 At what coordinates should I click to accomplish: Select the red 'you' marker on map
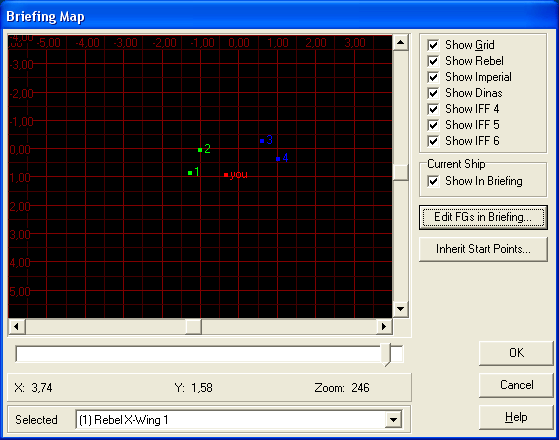tap(226, 175)
